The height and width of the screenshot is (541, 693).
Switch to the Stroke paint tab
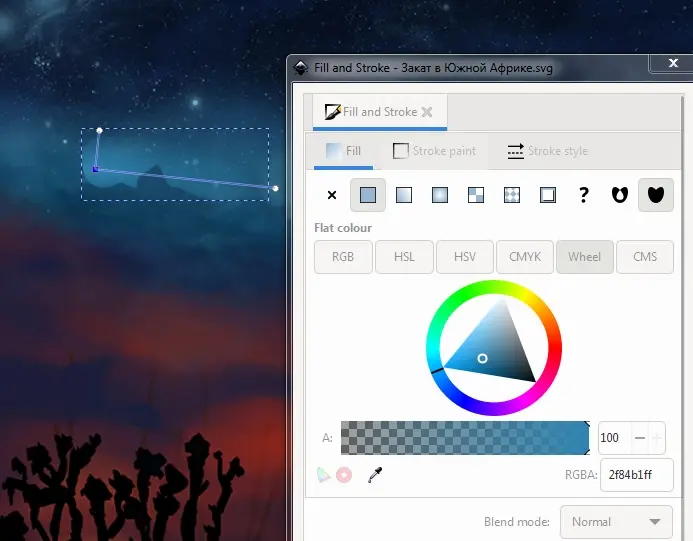tap(434, 151)
